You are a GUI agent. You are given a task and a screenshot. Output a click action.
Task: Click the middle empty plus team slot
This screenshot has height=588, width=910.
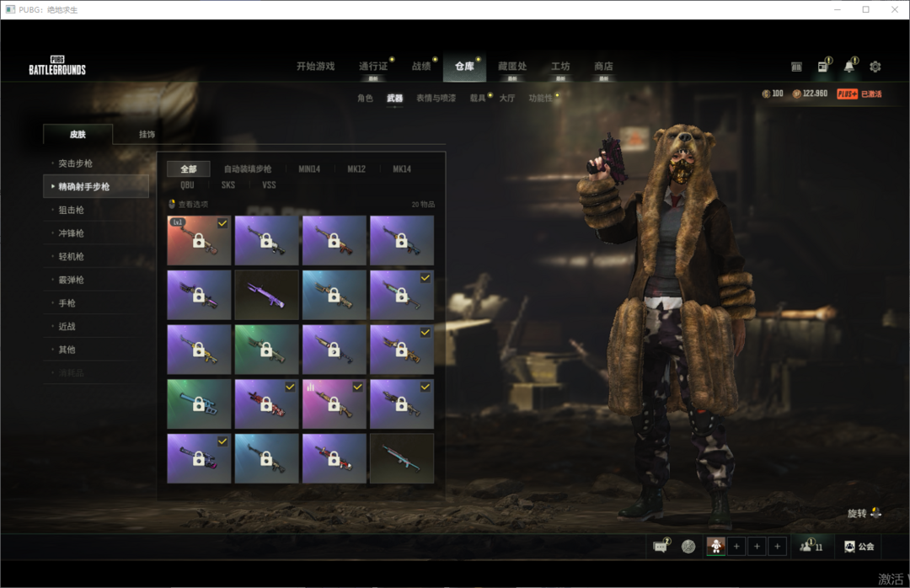tap(757, 546)
